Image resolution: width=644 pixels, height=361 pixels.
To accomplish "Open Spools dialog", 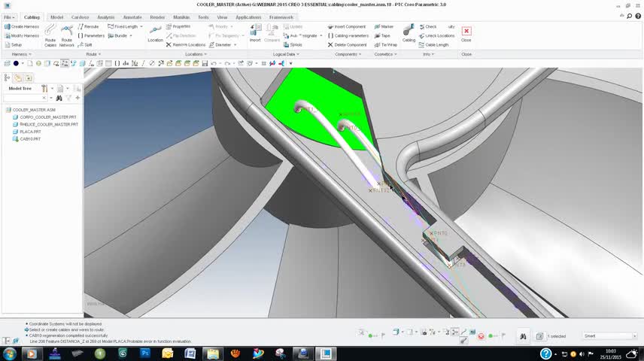I will [x=293, y=45].
